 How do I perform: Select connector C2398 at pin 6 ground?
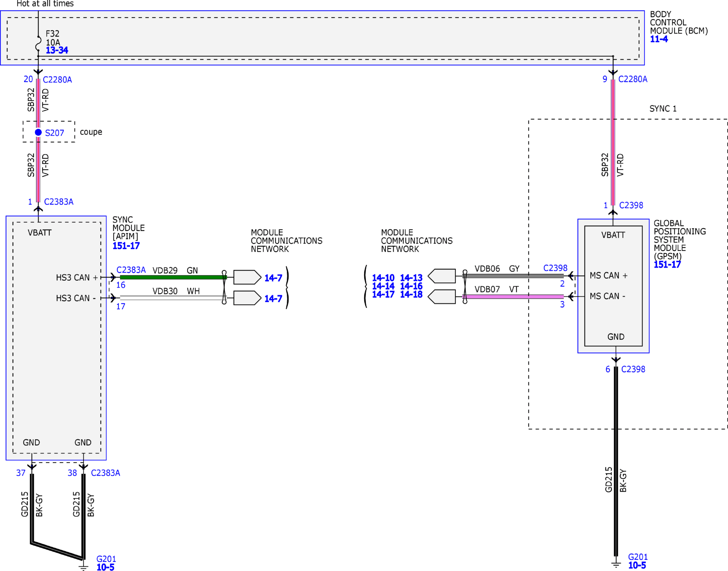click(633, 369)
